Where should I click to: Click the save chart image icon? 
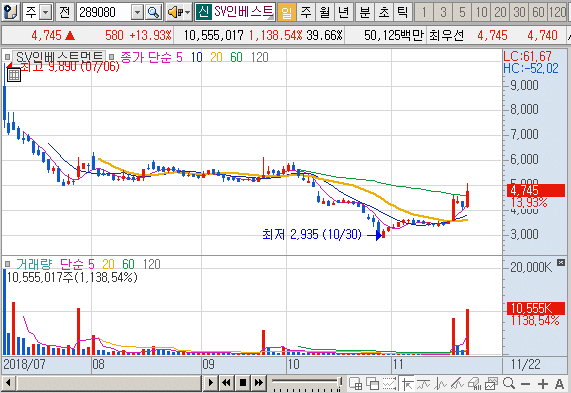pyautogui.click(x=491, y=384)
